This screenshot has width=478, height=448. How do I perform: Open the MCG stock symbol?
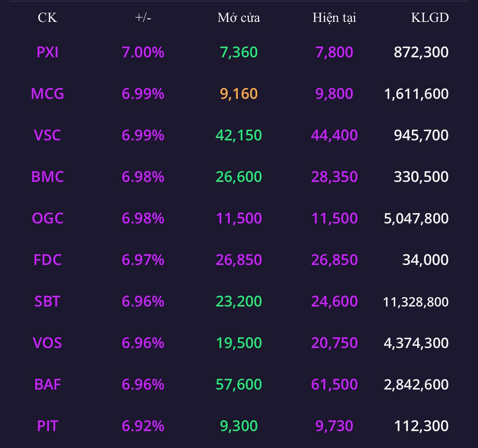pos(47,93)
